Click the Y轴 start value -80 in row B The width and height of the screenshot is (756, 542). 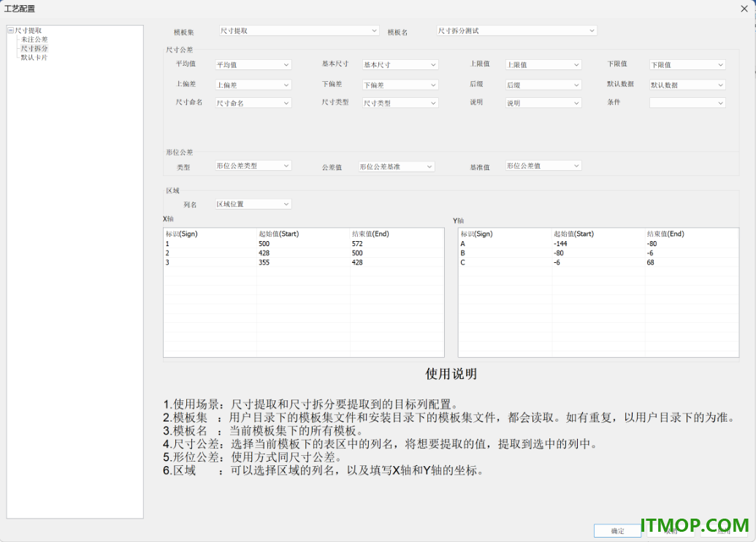coord(558,253)
